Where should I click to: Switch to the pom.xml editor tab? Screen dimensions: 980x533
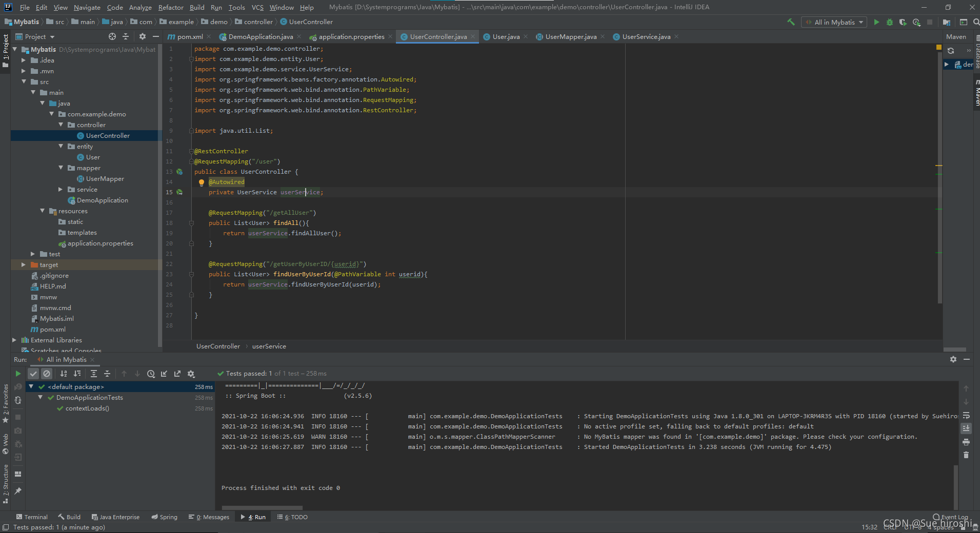point(189,36)
